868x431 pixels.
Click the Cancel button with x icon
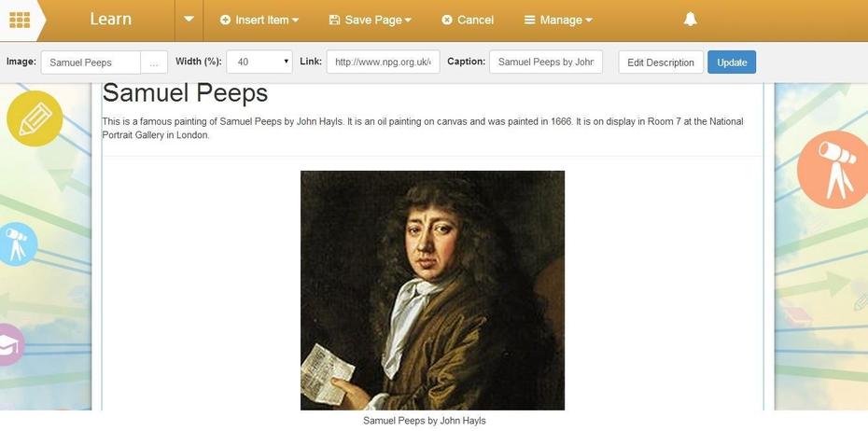pos(468,20)
